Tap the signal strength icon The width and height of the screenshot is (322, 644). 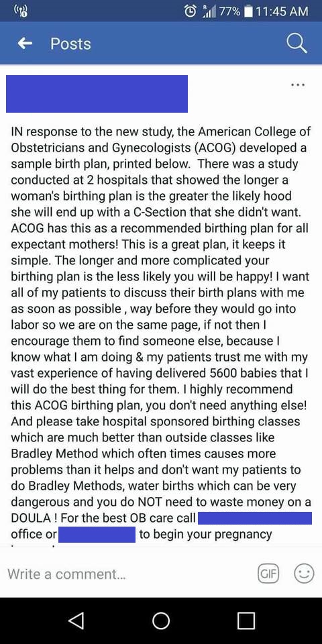pyautogui.click(x=209, y=11)
